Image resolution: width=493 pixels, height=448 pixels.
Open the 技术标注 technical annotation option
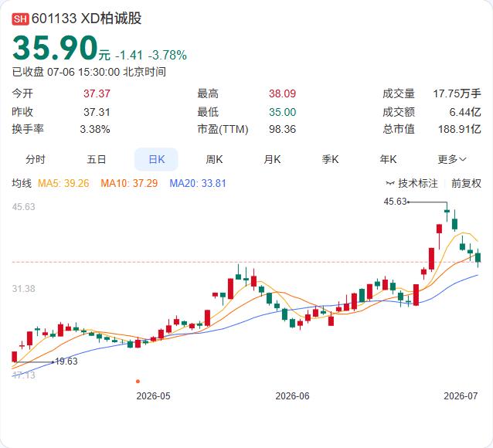point(412,183)
